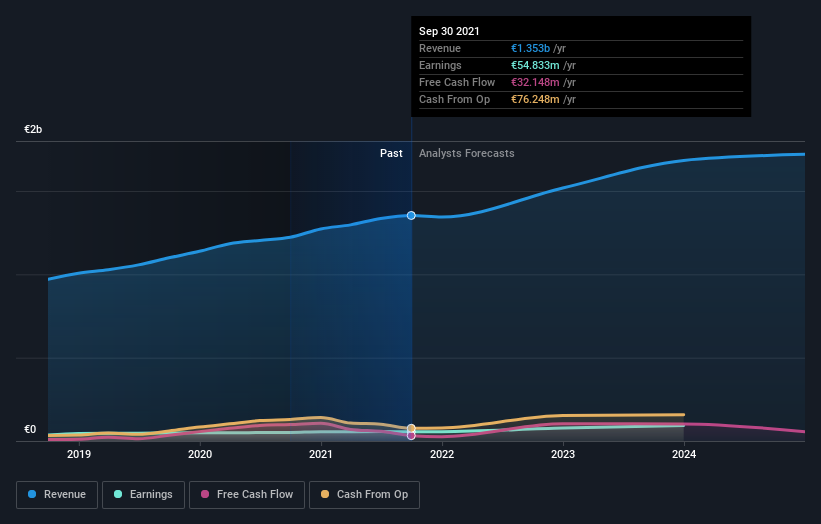Click the €54.833m earnings value
This screenshot has width=821, height=524.
pyautogui.click(x=535, y=65)
